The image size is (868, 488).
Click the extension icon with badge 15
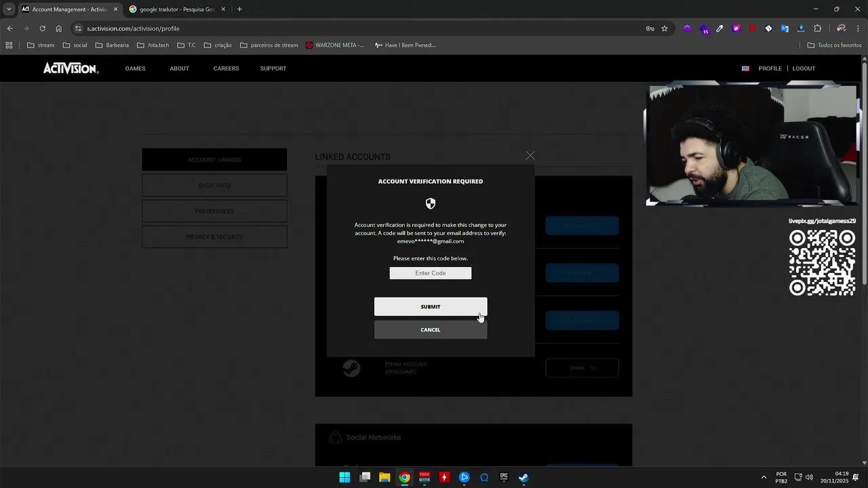(x=704, y=28)
